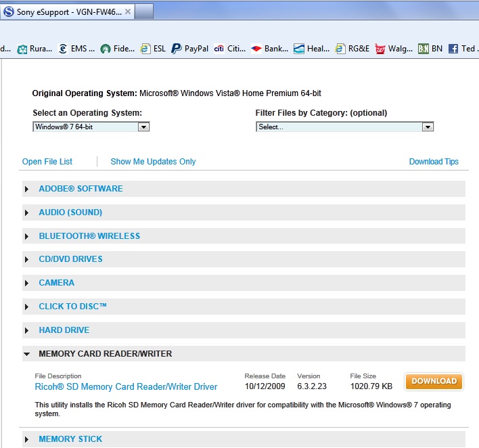
Task: Click the Show Me Updates Only link
Action: (x=153, y=162)
